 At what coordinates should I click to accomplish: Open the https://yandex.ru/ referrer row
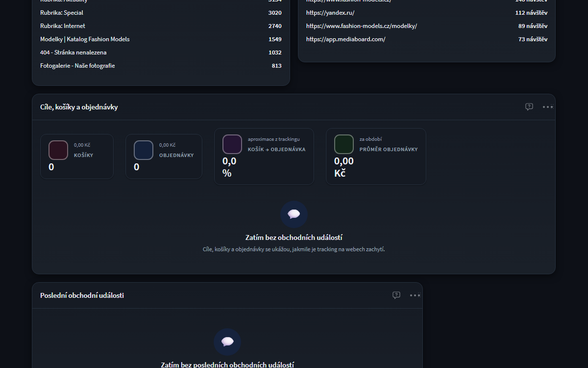(427, 13)
